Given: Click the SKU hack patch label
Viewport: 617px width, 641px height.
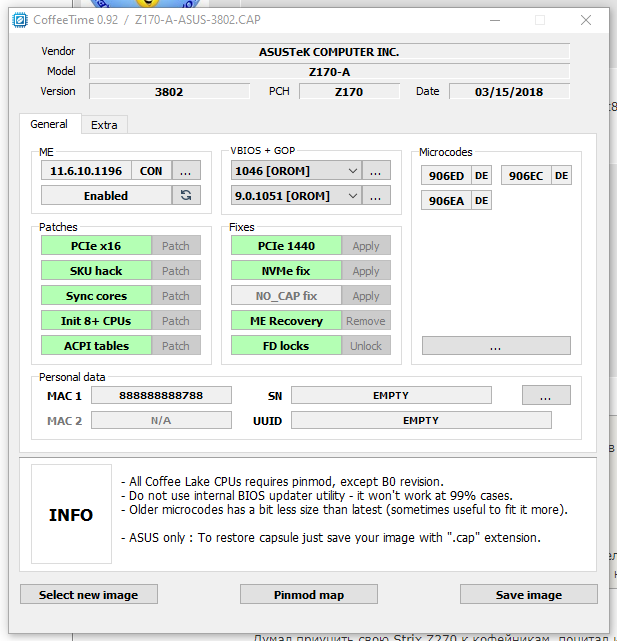Looking at the screenshot, I should coord(96,271).
